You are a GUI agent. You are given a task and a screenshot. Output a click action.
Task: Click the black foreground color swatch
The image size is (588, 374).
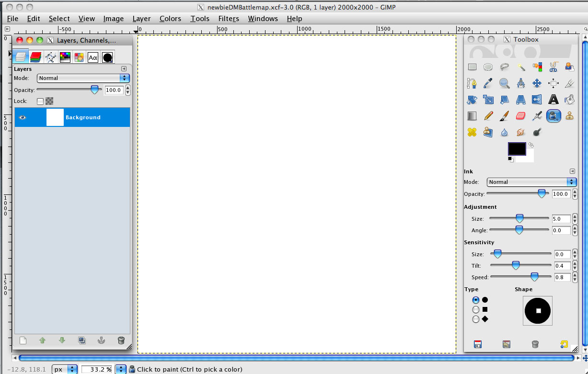coord(517,149)
